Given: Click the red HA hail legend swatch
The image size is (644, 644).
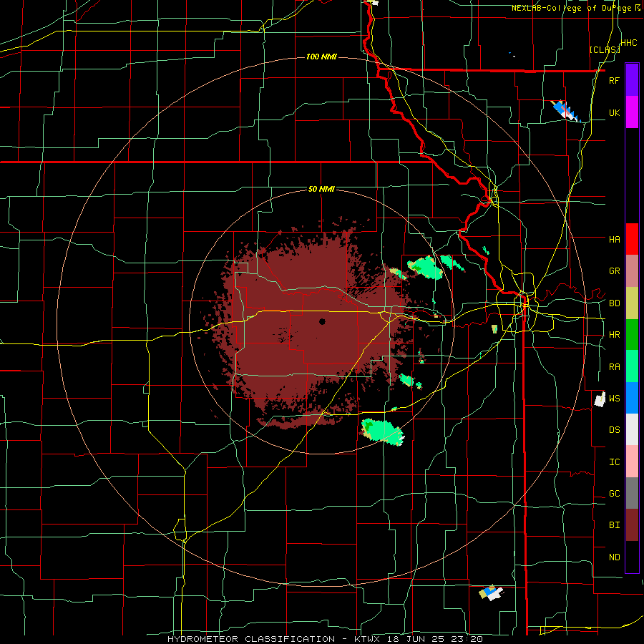Looking at the screenshot, I should 632,239.
